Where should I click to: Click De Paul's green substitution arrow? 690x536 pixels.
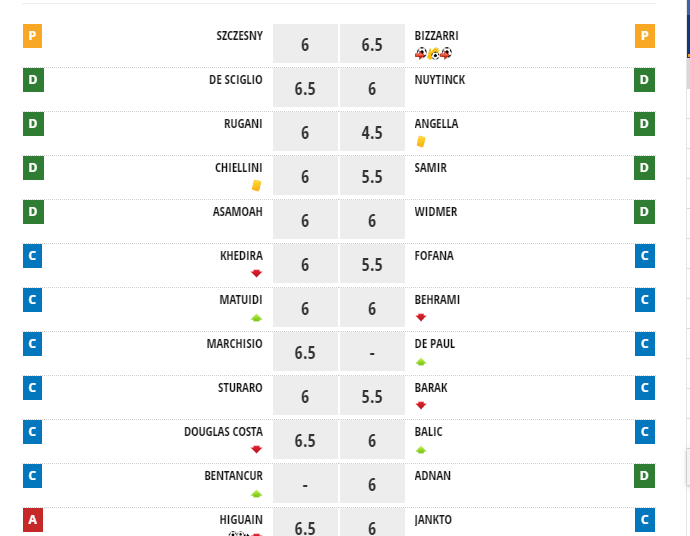click(x=421, y=361)
